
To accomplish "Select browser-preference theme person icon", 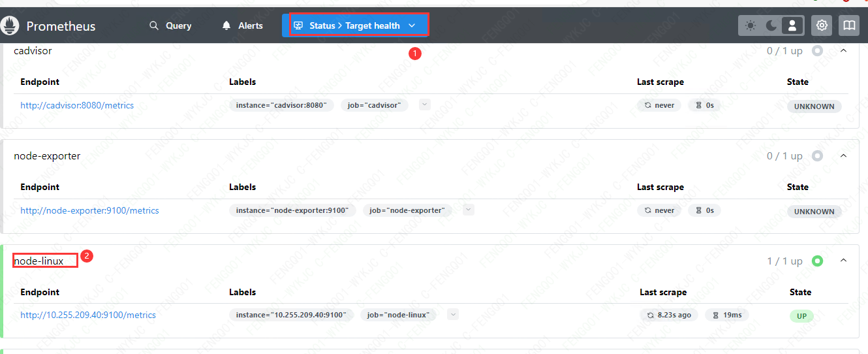I will click(x=792, y=25).
